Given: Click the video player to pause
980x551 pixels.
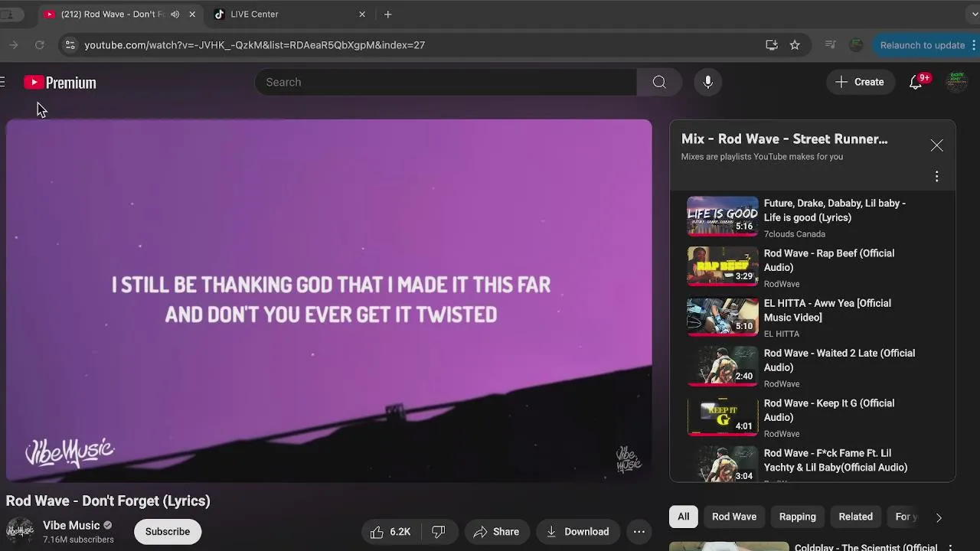Looking at the screenshot, I should pos(329,301).
